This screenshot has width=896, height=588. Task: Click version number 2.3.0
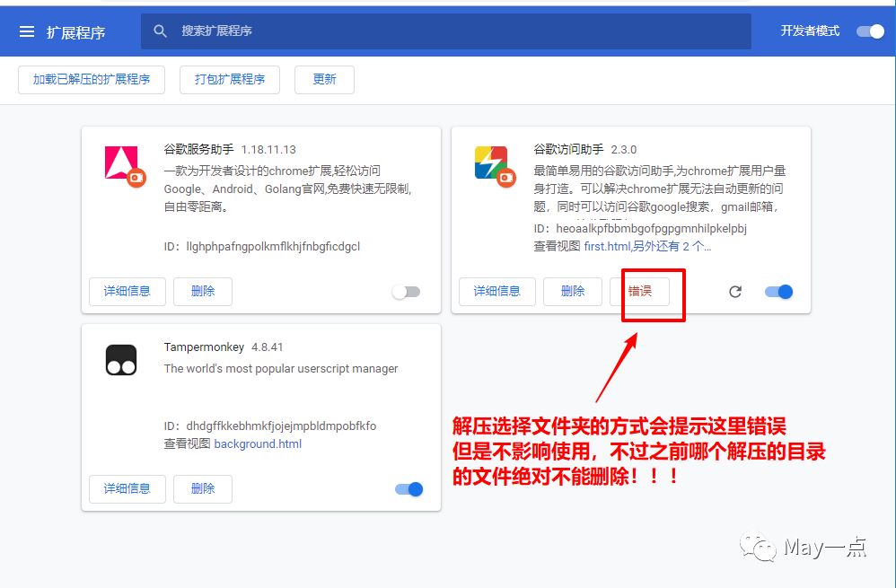pyautogui.click(x=623, y=150)
